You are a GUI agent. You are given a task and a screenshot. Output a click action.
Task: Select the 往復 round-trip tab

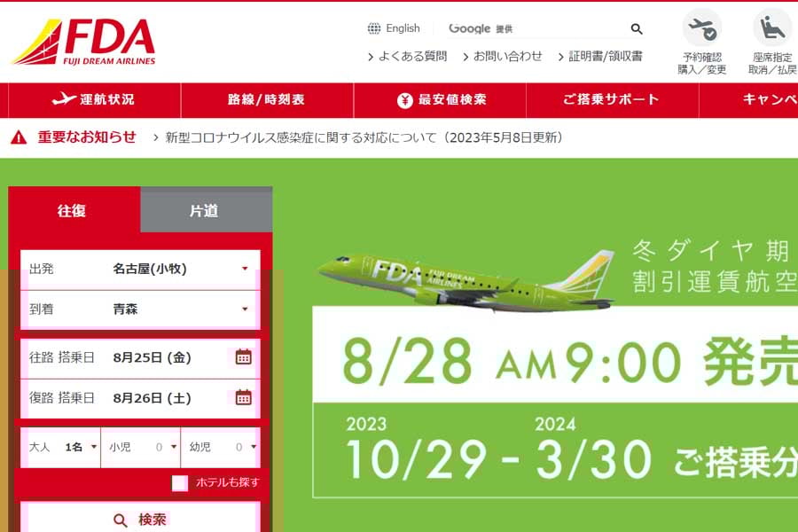(74, 210)
